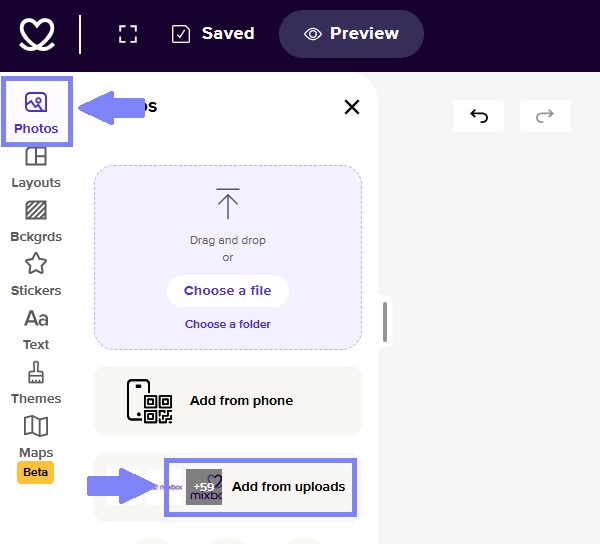Redo the last action

pos(545,116)
